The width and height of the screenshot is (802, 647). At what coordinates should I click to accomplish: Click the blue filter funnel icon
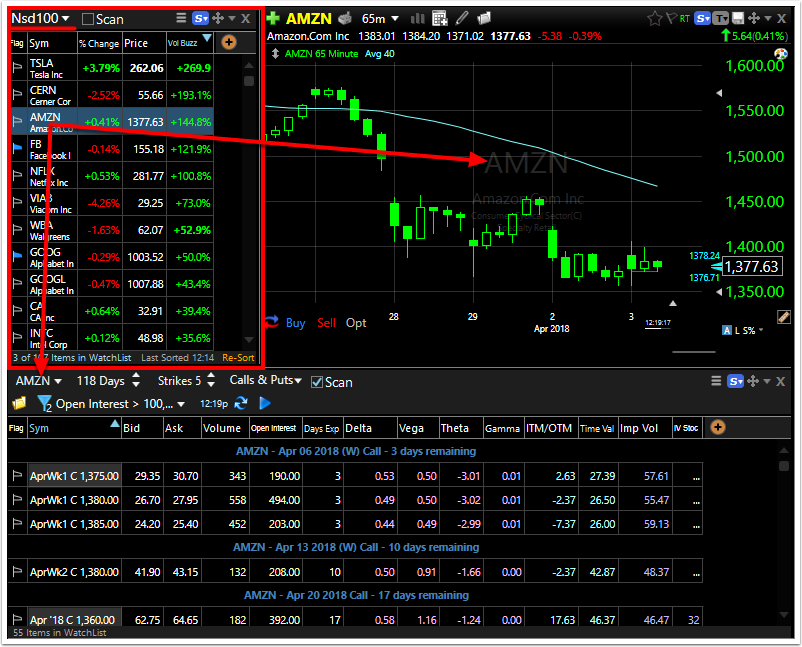(44, 404)
